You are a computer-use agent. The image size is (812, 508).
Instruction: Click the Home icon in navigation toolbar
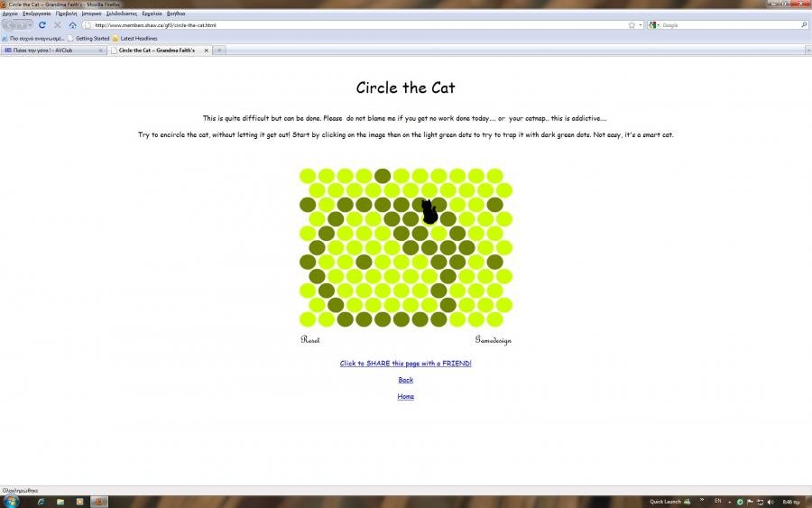tap(72, 25)
